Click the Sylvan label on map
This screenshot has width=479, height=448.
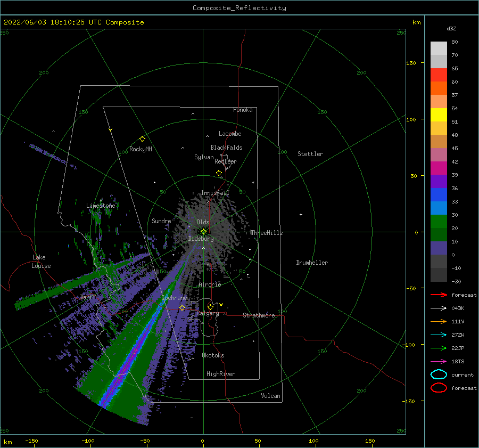(204, 157)
